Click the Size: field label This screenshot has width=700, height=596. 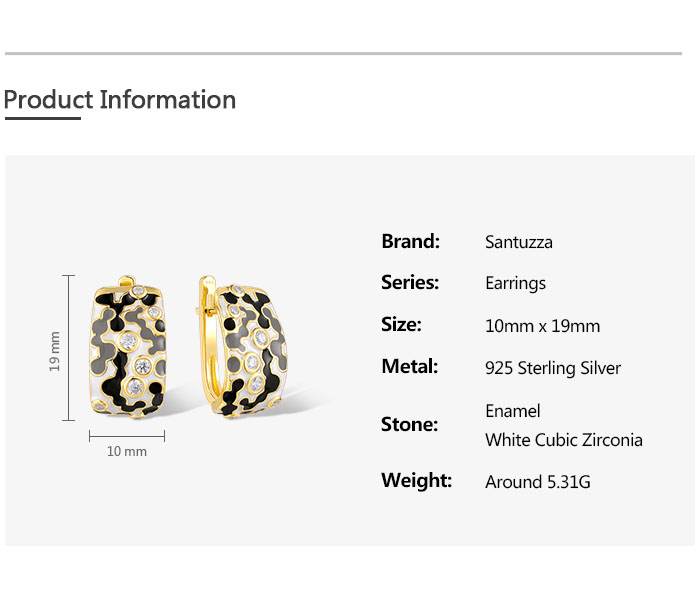pyautogui.click(x=401, y=325)
